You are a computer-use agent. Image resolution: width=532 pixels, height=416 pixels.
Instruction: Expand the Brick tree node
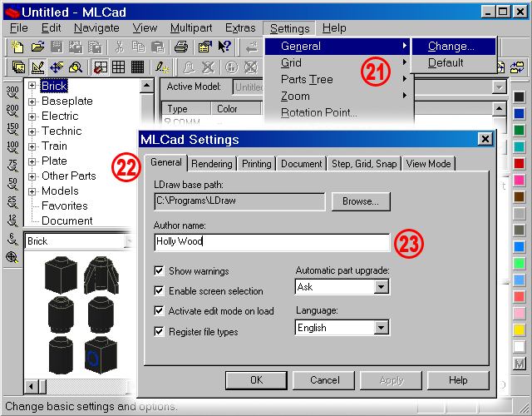click(x=32, y=86)
